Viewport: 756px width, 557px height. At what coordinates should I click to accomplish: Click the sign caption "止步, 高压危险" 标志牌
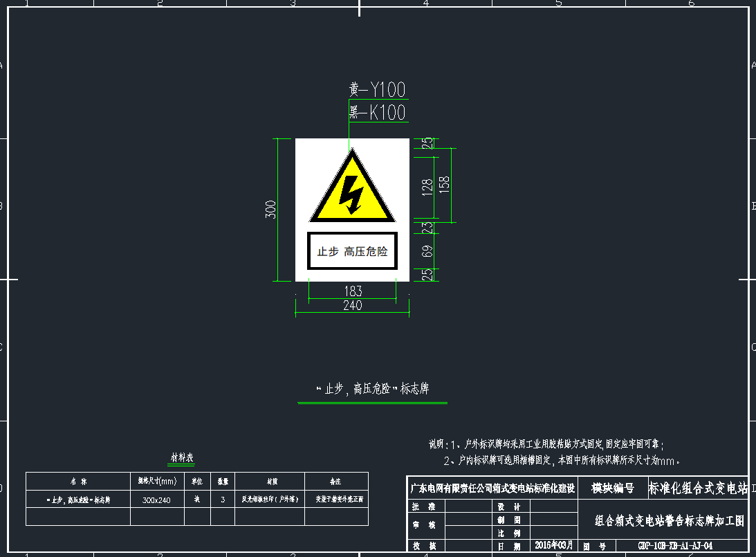click(372, 389)
